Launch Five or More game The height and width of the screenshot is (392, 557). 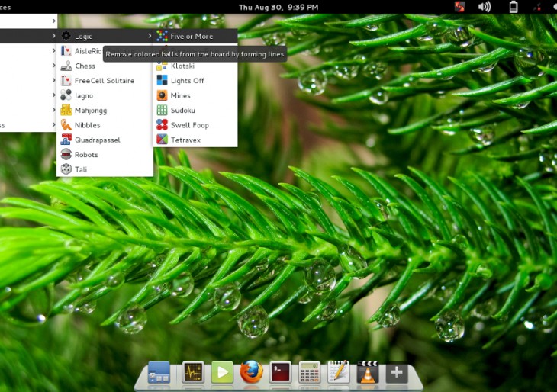[191, 36]
